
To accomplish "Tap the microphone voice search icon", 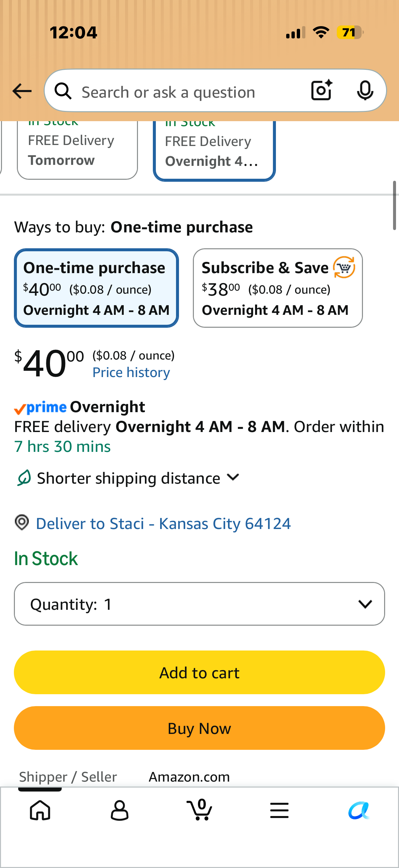I will click(x=365, y=91).
